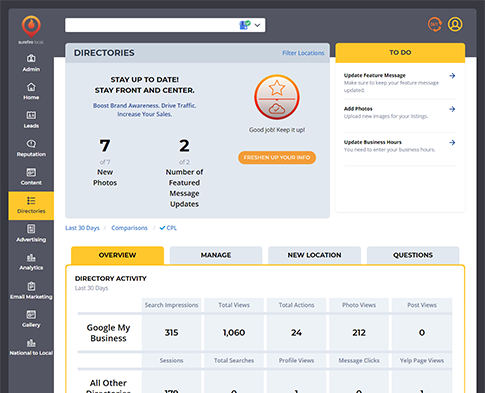
Task: Open the Gallery sidebar icon
Action: coord(31,314)
